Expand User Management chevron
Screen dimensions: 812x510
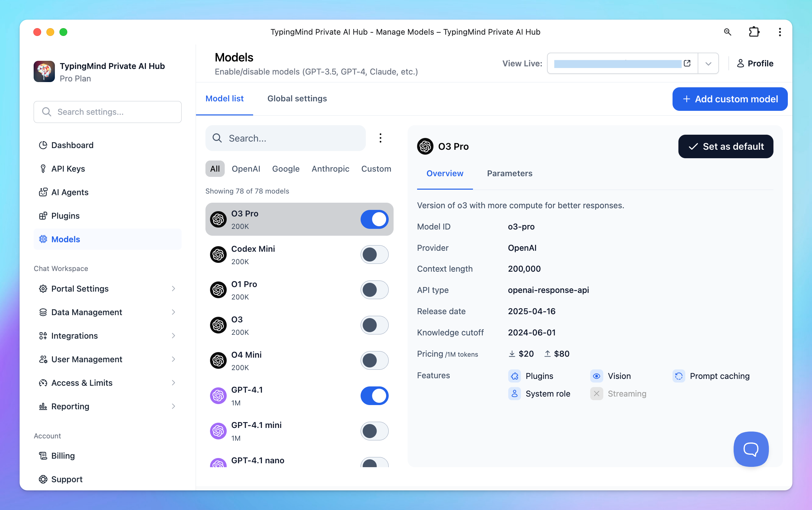[x=173, y=359]
